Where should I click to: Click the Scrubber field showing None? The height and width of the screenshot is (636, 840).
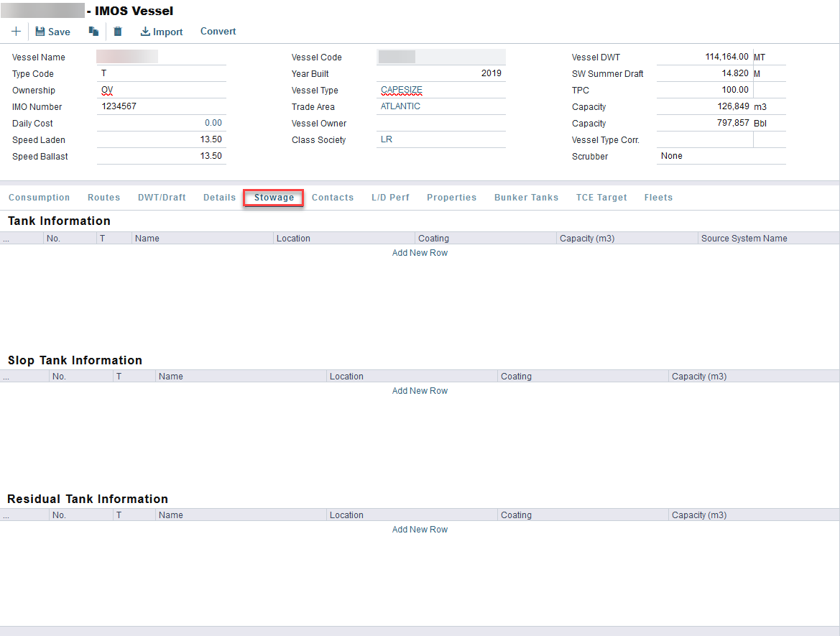click(720, 156)
